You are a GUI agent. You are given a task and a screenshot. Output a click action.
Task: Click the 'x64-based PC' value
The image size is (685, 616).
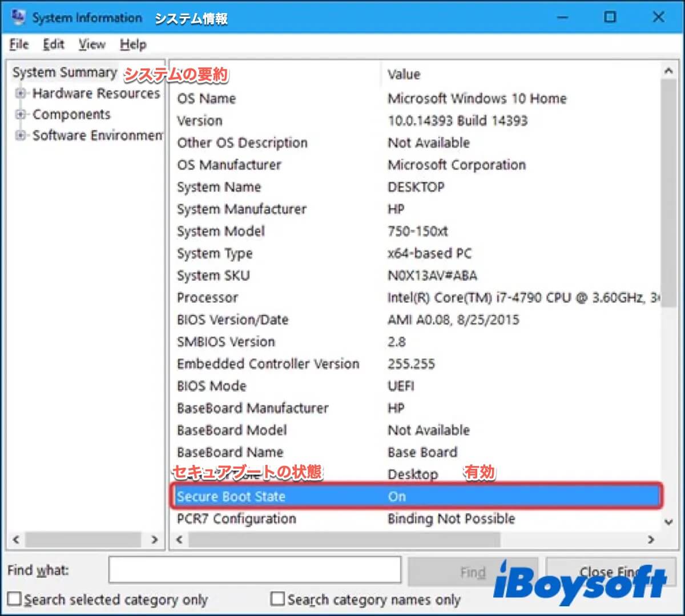click(x=430, y=253)
